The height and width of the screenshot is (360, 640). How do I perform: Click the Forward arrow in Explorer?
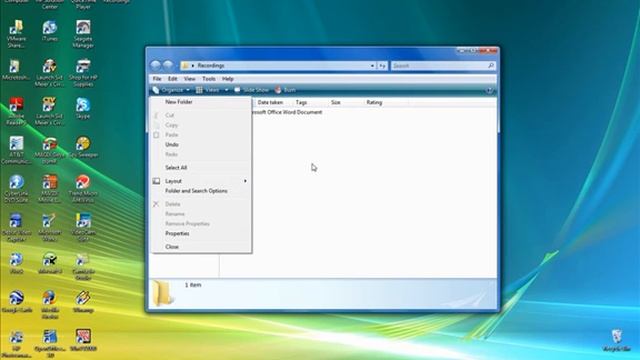(x=168, y=65)
